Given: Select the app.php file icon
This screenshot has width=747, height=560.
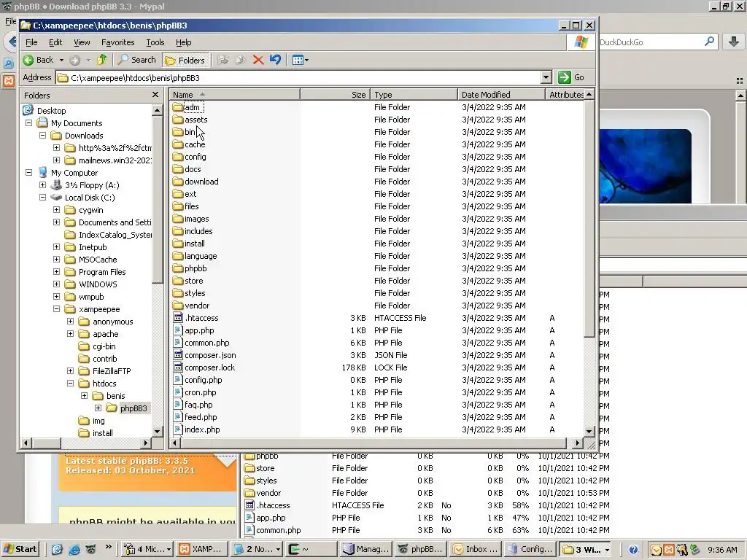Looking at the screenshot, I should (178, 330).
